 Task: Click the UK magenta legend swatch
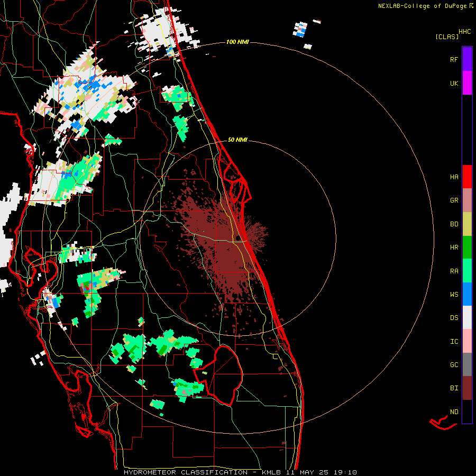click(467, 83)
